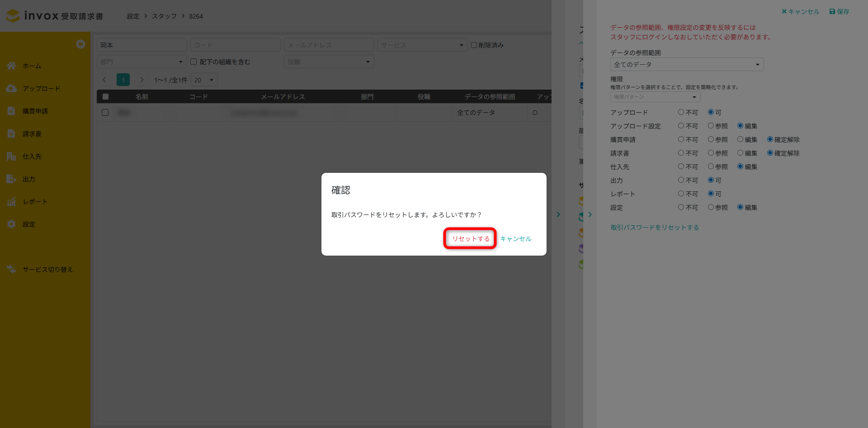This screenshot has width=868, height=428.
Task: Click the export output icon
Action: coord(11,179)
